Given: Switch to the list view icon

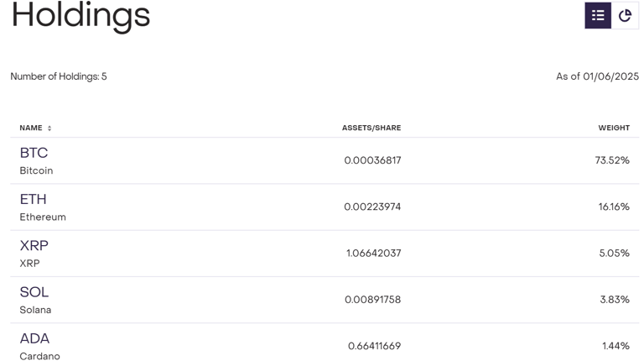Looking at the screenshot, I should coord(598,15).
